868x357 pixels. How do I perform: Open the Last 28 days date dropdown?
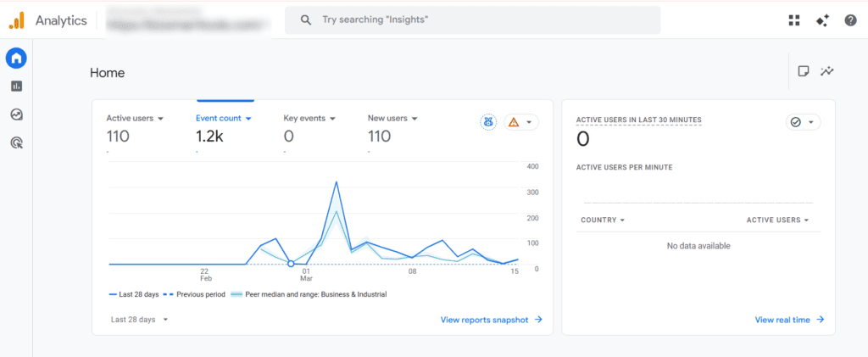(139, 320)
